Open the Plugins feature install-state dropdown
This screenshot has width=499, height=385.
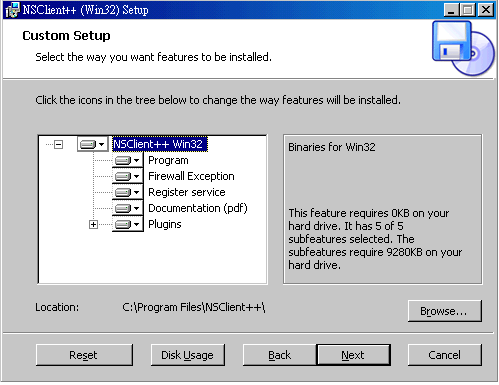coord(127,224)
